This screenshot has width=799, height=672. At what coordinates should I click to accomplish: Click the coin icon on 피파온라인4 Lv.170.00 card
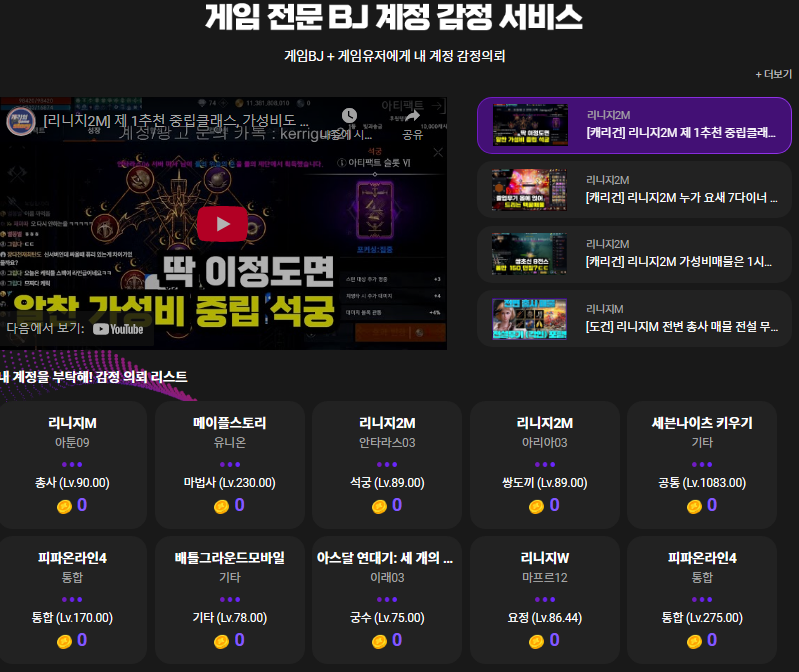click(x=64, y=642)
